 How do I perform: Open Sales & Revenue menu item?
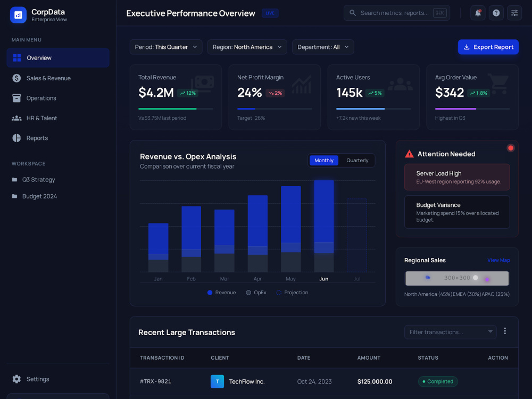click(x=58, y=78)
